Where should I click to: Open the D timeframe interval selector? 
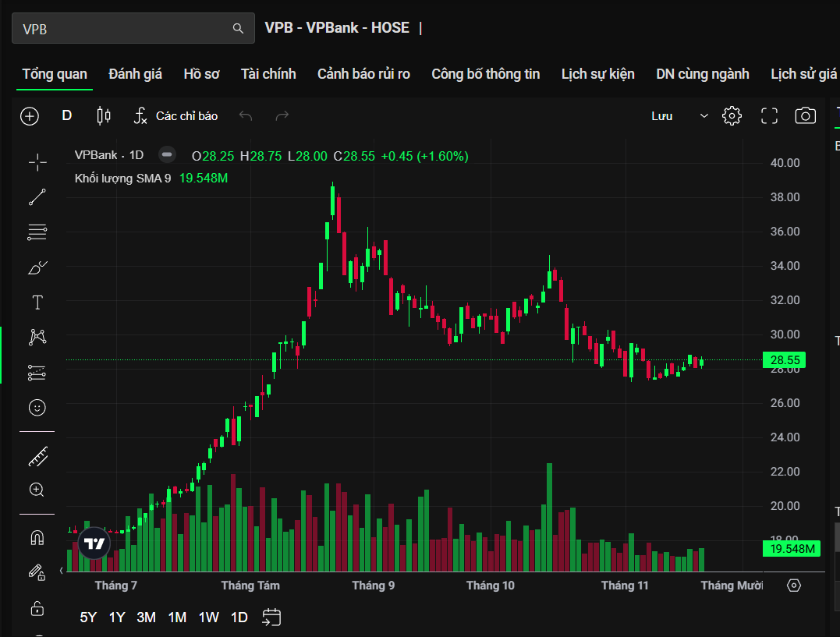67,116
